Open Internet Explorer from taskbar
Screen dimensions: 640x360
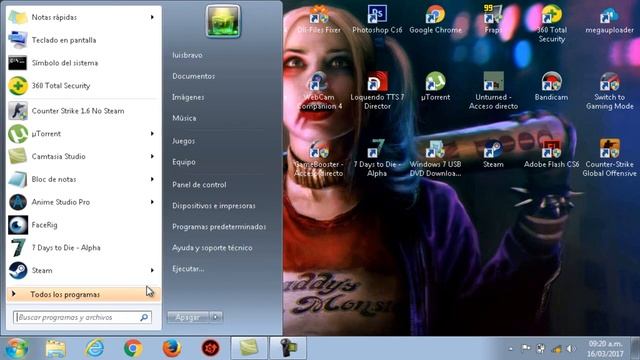tap(94, 348)
